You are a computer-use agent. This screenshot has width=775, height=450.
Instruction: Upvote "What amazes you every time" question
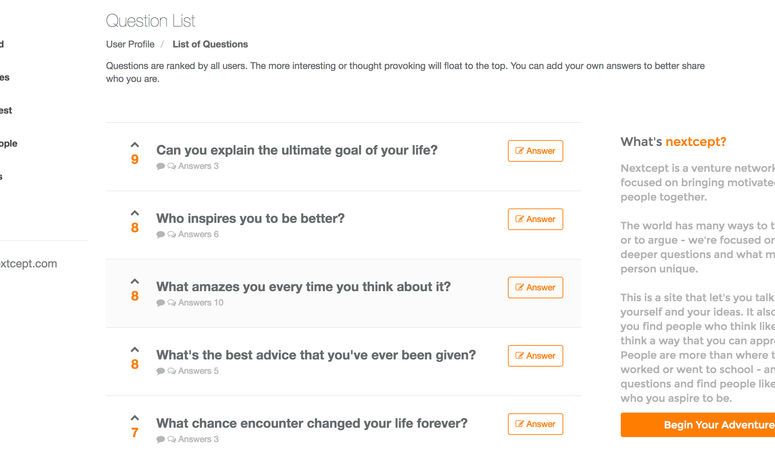pyautogui.click(x=134, y=281)
